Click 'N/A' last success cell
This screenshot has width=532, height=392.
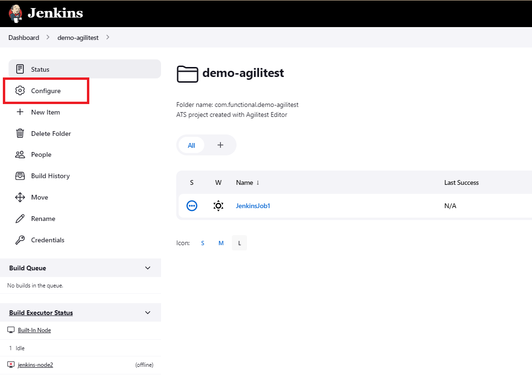pyautogui.click(x=450, y=206)
